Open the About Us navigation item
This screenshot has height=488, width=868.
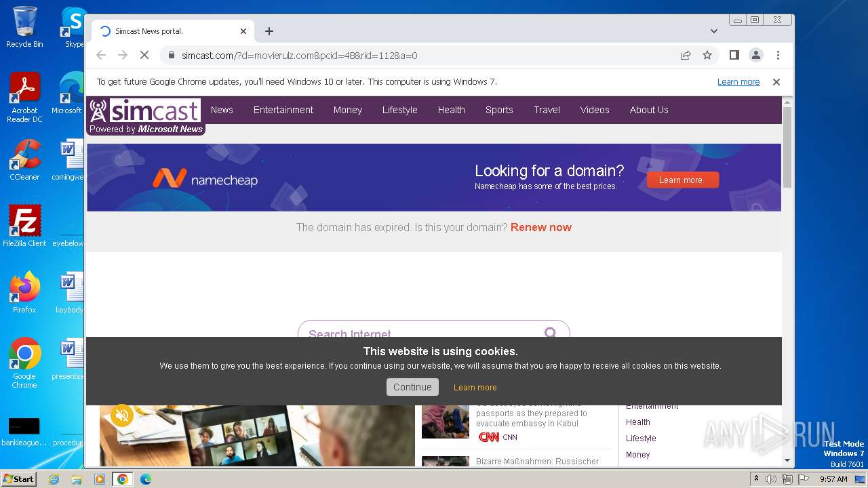649,110
